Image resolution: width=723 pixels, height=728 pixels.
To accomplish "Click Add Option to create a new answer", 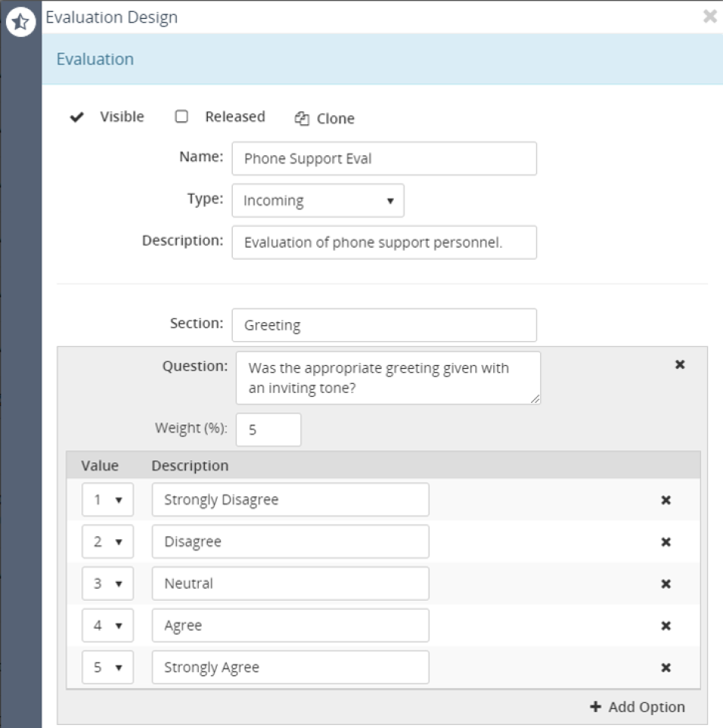I will [636, 707].
